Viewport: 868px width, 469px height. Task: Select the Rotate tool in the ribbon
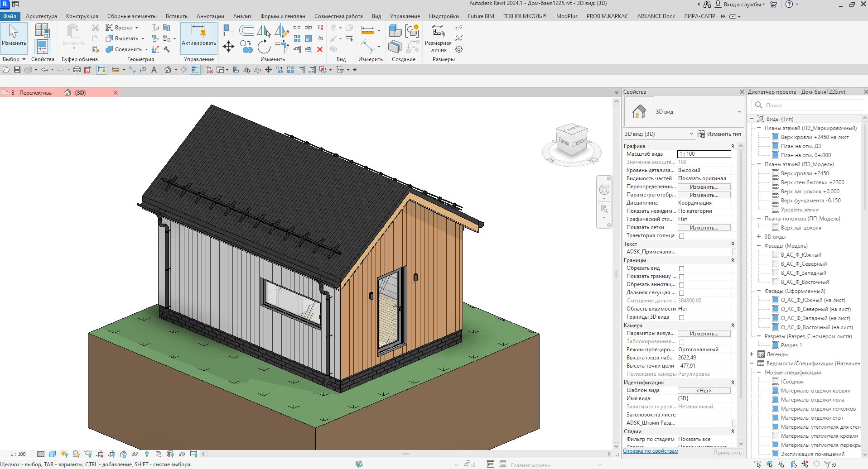264,47
